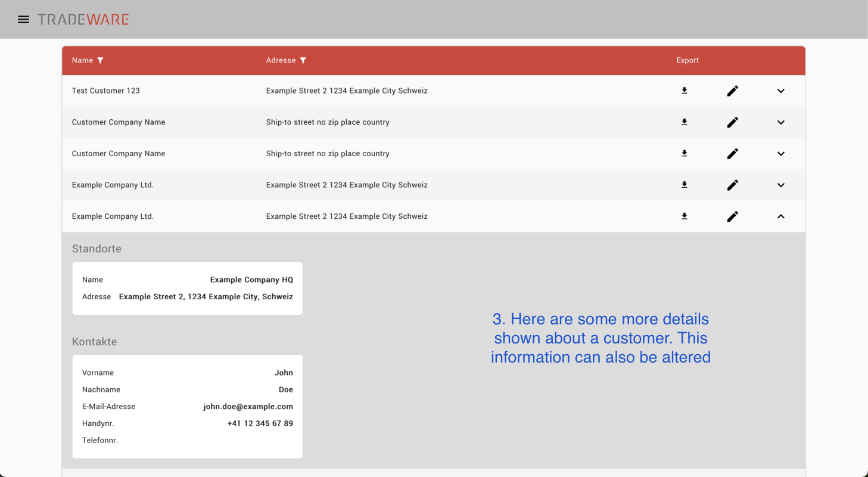
Task: Select the Vorname value John
Action: click(x=284, y=373)
